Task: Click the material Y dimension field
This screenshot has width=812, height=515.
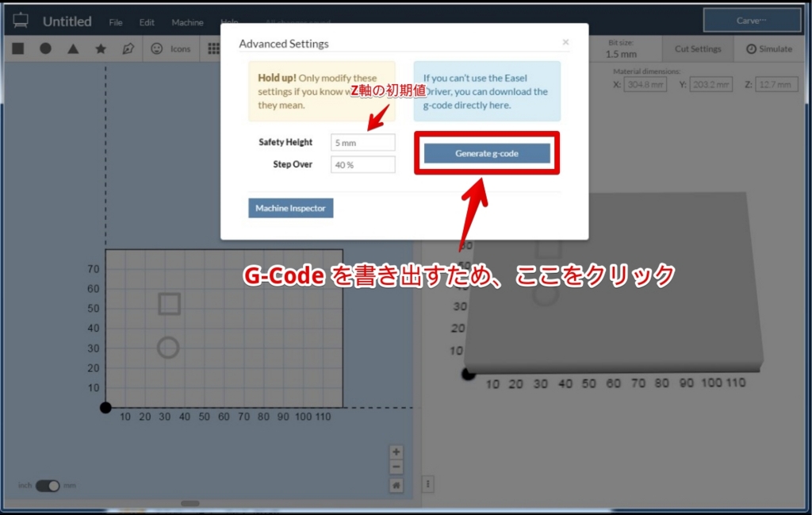Action: click(x=710, y=84)
